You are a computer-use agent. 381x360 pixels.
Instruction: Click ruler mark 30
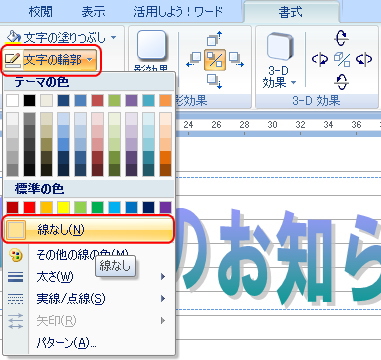[x=272, y=125]
